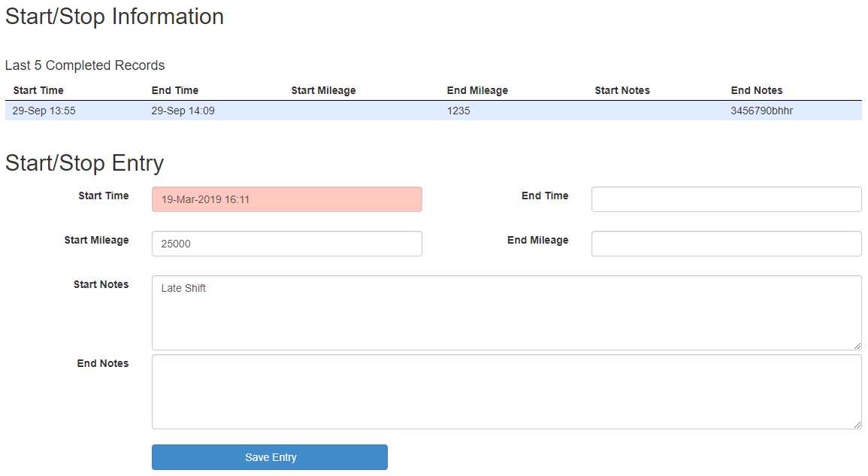Click the Start Time field showing 19-Mar-2019 16:11
Image resolution: width=868 pixels, height=476 pixels.
point(286,200)
